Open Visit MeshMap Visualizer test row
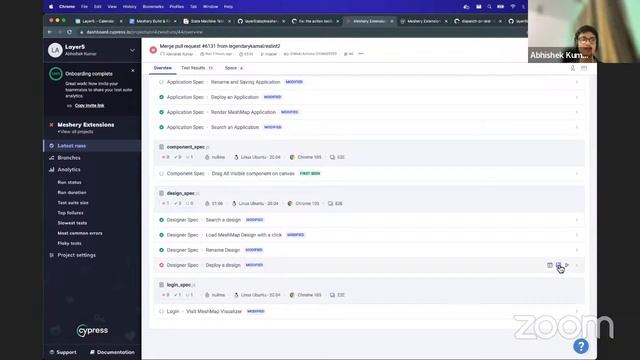The height and width of the screenshot is (360, 640). click(x=369, y=311)
